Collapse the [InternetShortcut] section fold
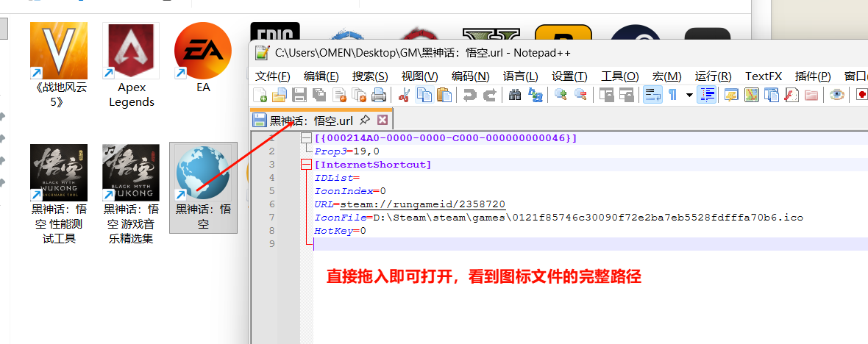Viewport: 868px width, 344px height. [305, 164]
